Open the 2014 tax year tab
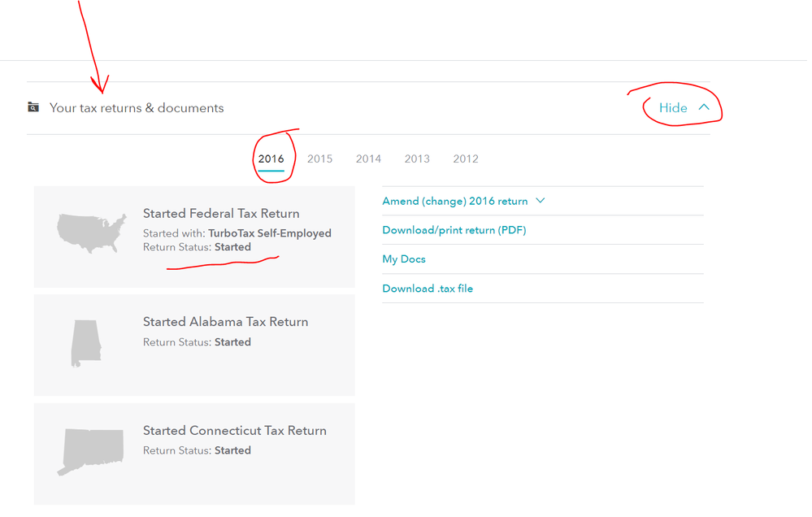Viewport: 812px width, 517px height. pos(368,159)
